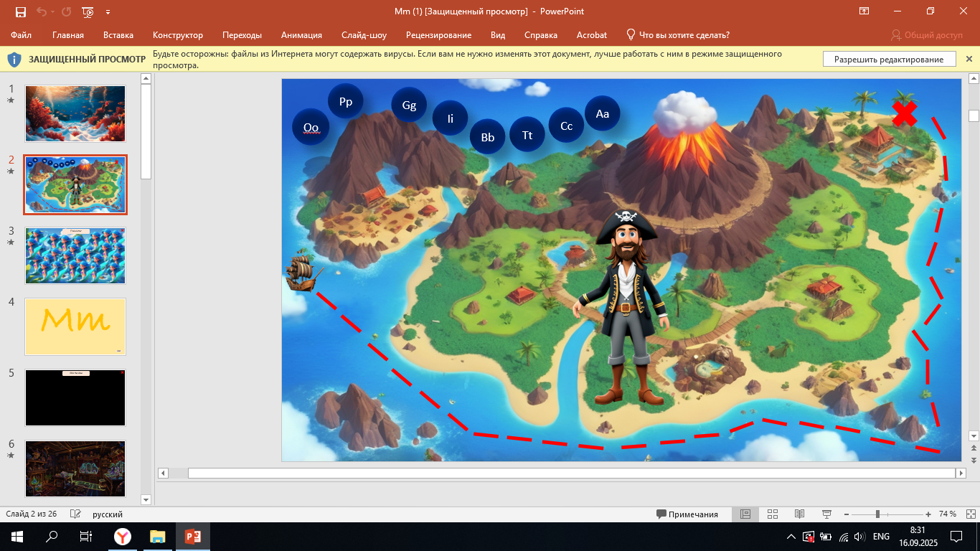Image resolution: width=980 pixels, height=551 pixels.
Task: Switch to the Слайд-шоу tab
Action: [x=364, y=35]
